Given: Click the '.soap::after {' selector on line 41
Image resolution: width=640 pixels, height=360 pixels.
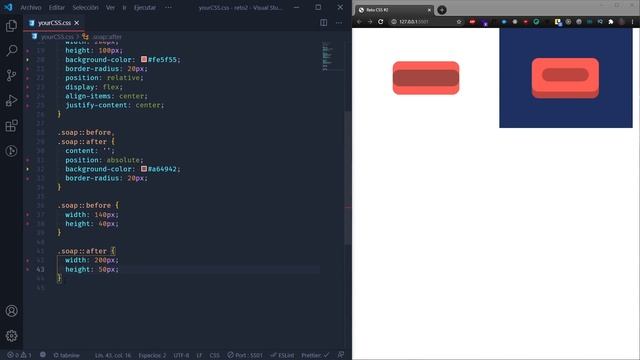Looking at the screenshot, I should coord(87,251).
